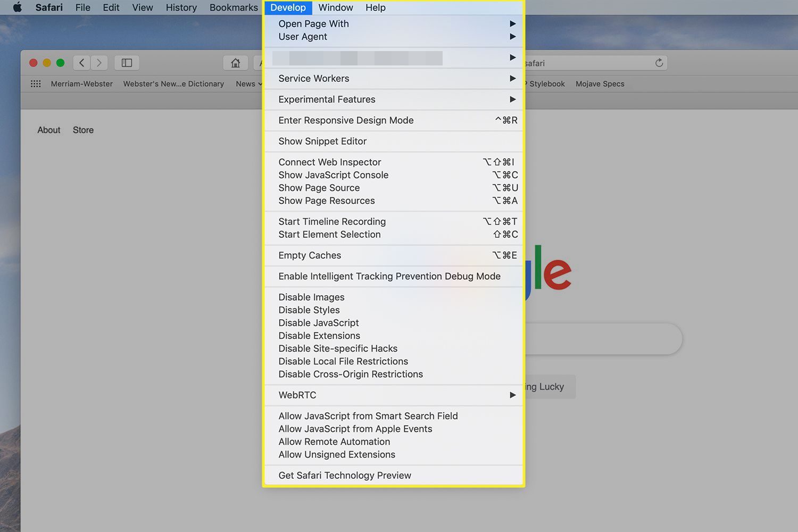Open the Webster's New...e Dictionary bookmark
This screenshot has width=798, height=532.
click(x=173, y=84)
